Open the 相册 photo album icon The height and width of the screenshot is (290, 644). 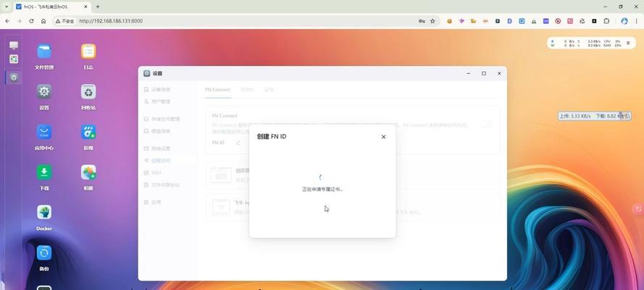point(88,173)
